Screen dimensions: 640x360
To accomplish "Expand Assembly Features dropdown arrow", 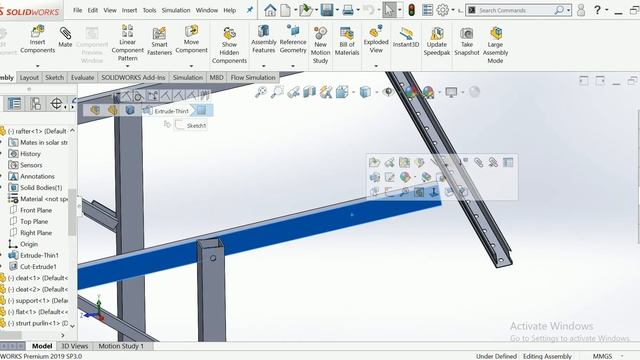I will tap(264, 66).
